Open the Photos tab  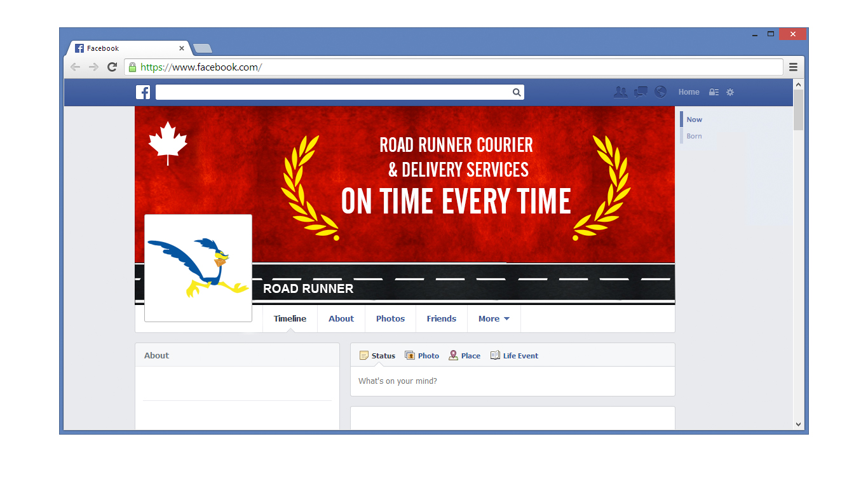point(390,319)
